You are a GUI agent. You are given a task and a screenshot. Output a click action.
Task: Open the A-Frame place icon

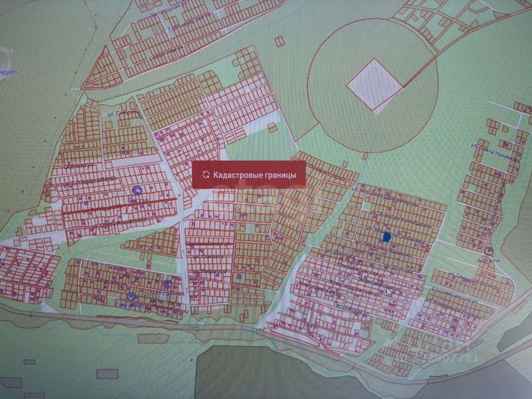pos(489,251)
